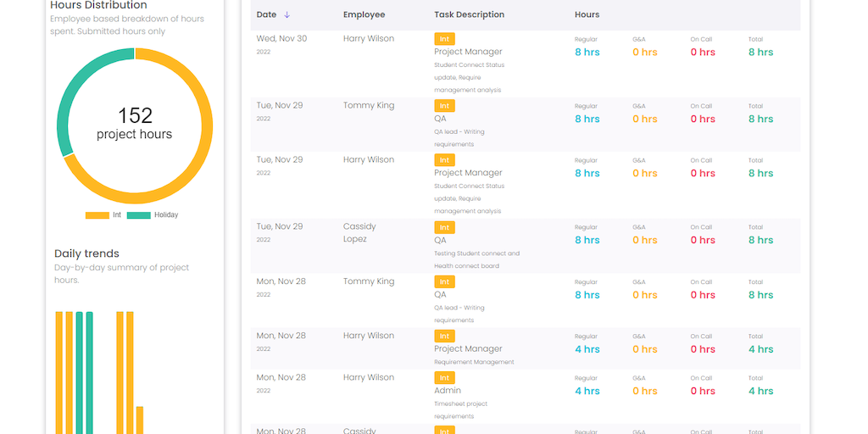Click the Employee column header

[x=364, y=14]
